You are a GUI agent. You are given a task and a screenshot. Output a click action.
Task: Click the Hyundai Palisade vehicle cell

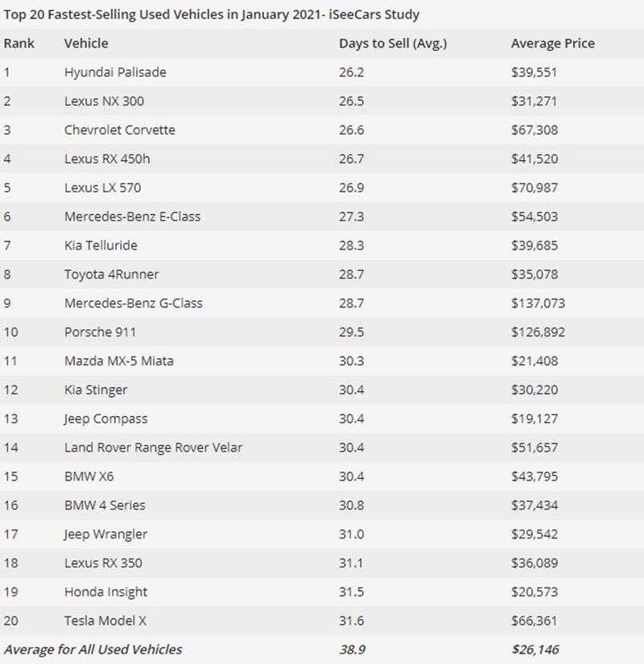point(115,72)
